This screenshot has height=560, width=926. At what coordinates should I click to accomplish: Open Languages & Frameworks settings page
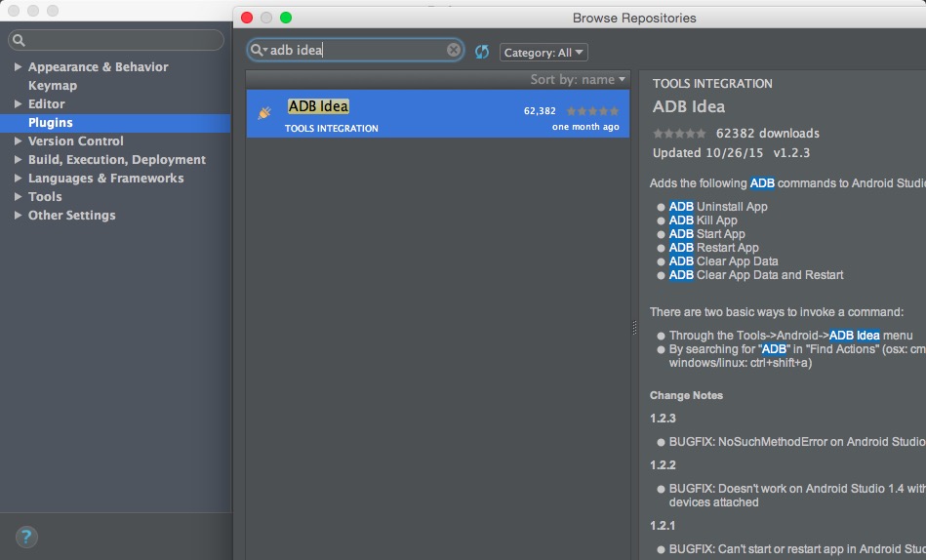pos(105,178)
